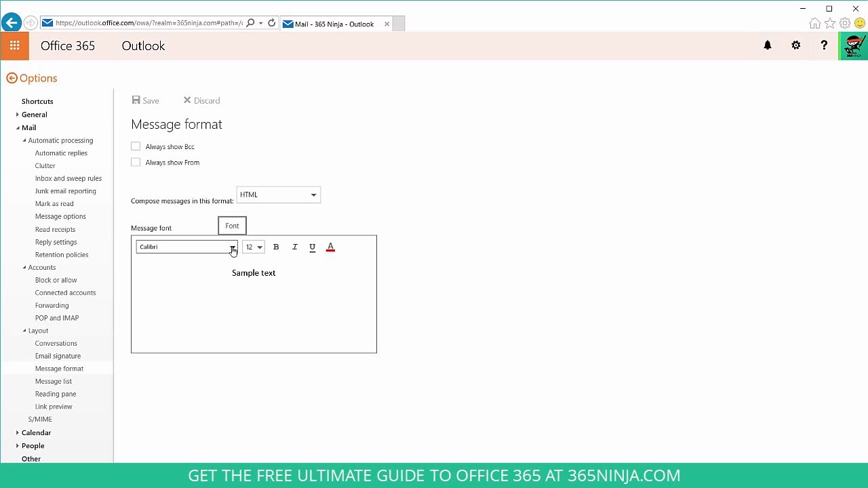The width and height of the screenshot is (868, 488).
Task: Select Message format in the sidebar
Action: (x=59, y=369)
